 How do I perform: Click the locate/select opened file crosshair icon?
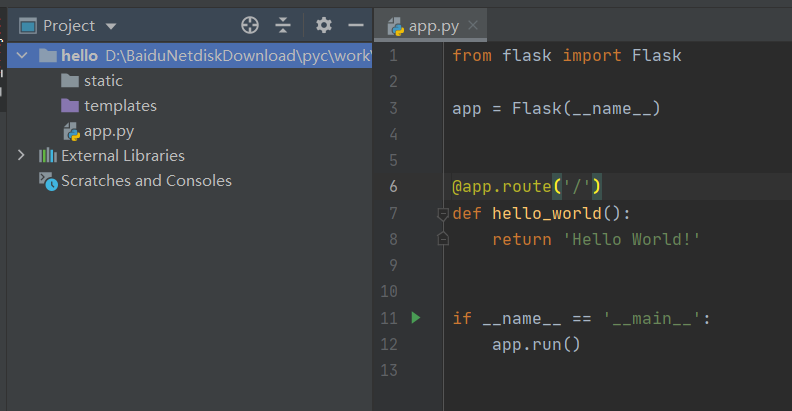tap(250, 25)
